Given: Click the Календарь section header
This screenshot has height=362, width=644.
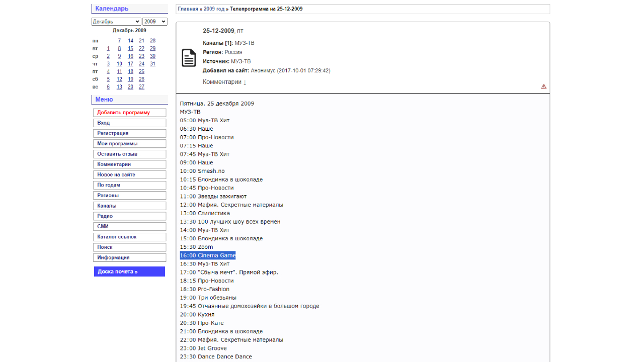Looking at the screenshot, I should (129, 9).
